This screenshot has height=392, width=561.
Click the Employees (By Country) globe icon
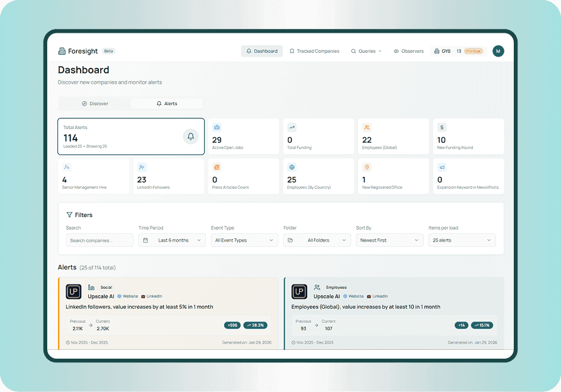coord(292,167)
